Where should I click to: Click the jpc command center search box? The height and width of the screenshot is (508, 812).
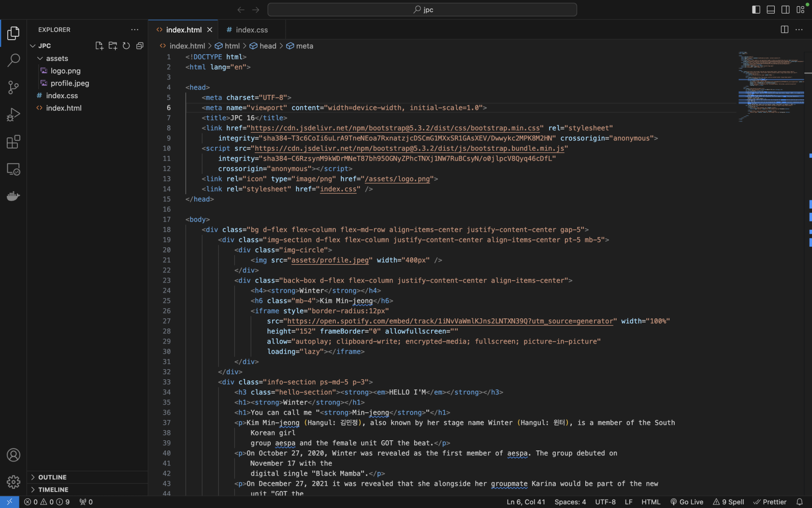pos(422,10)
